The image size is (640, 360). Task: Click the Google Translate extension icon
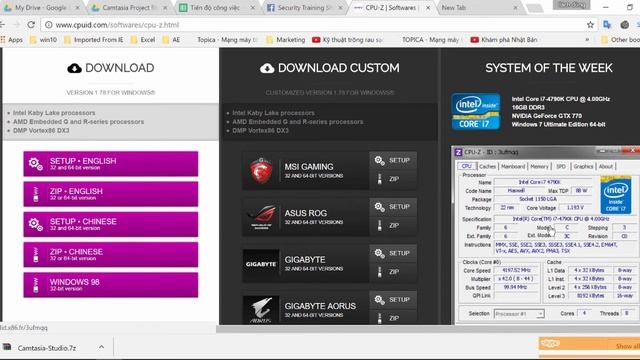click(607, 25)
